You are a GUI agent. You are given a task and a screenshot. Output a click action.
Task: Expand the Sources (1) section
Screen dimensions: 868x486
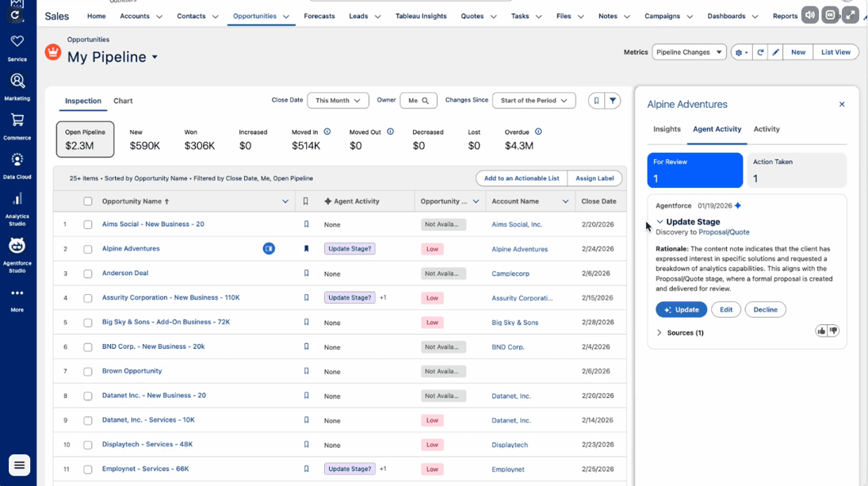(659, 333)
